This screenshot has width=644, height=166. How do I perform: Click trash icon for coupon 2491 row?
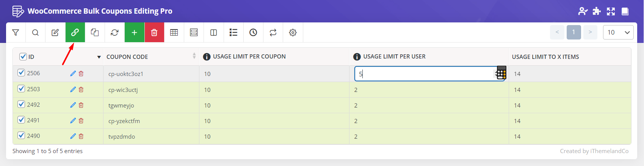[81, 121]
